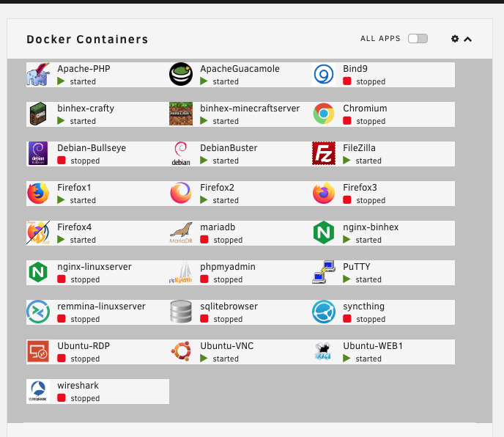The height and width of the screenshot is (437, 504).
Task: Select the Bind9 name label
Action: pos(355,69)
